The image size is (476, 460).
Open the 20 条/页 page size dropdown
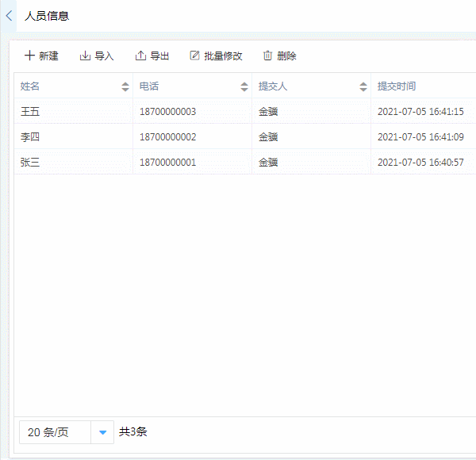(56, 432)
